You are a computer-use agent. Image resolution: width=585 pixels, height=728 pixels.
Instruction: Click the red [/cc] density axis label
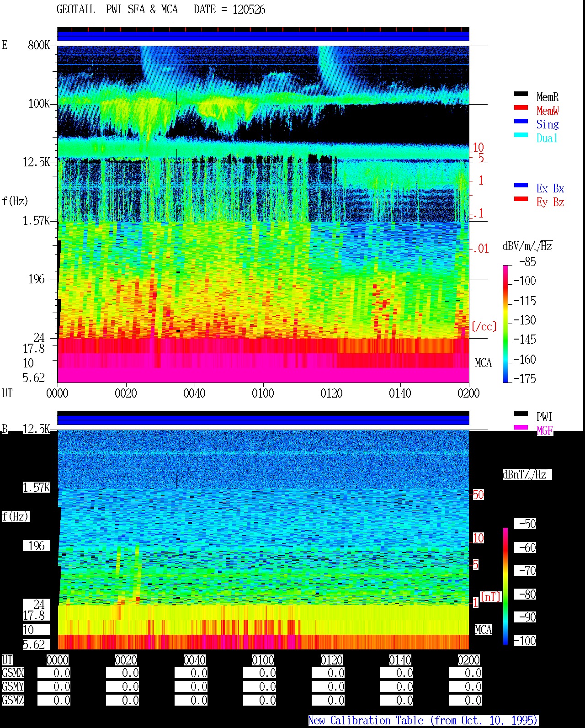484,326
